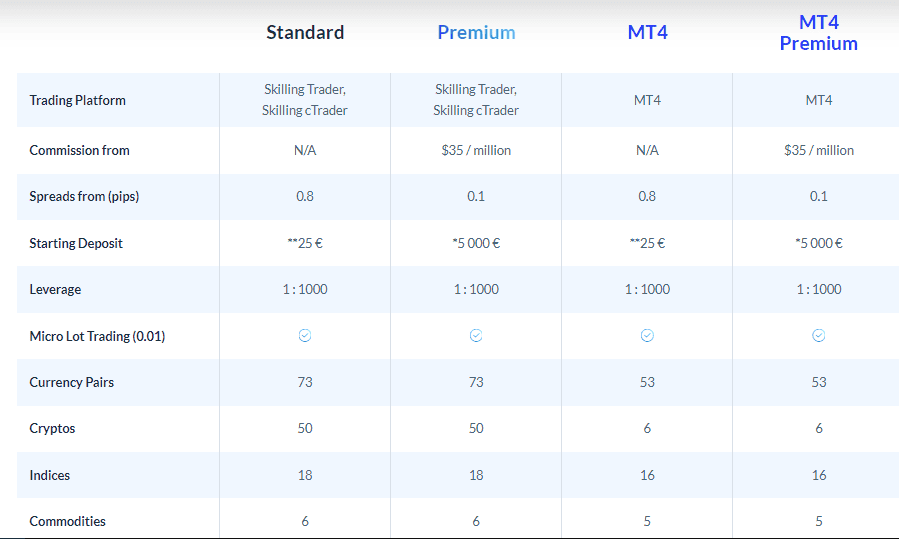Click the 0.1 spread under MT4 Premium
Screen dimensions: 899x539
819,196
